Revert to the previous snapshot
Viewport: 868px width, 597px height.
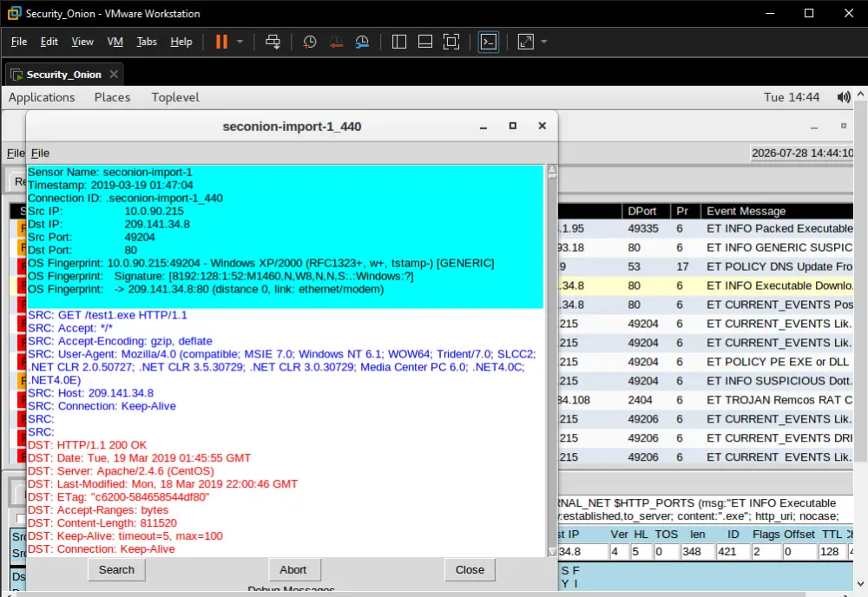(335, 42)
